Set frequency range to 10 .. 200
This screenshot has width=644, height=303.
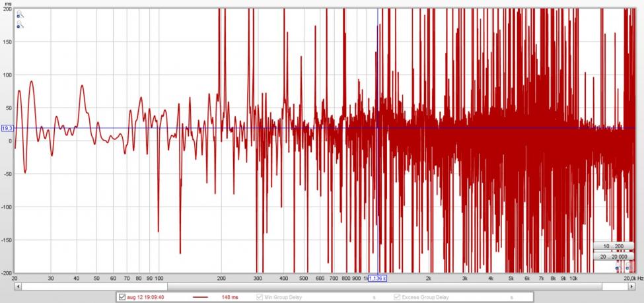pos(614,246)
